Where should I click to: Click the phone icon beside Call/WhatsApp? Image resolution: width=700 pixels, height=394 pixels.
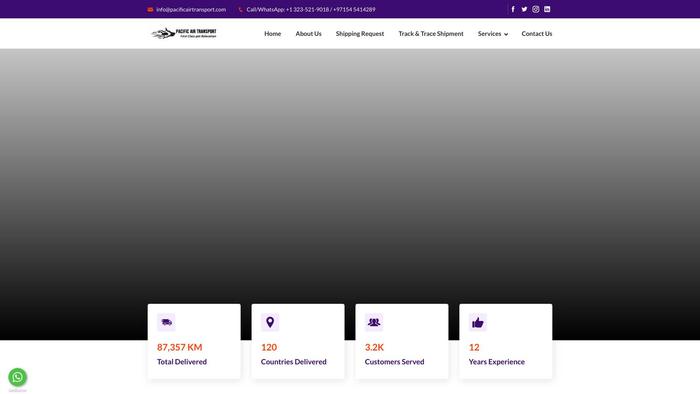(240, 9)
